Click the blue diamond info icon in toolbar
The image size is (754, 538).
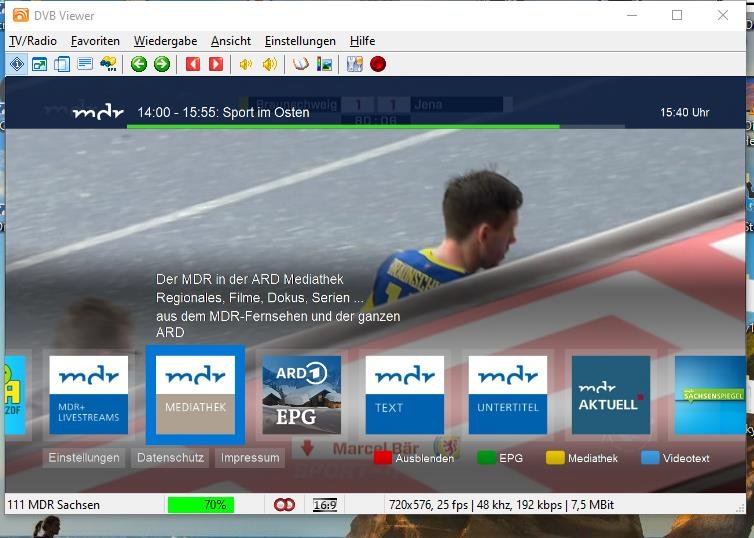point(17,64)
